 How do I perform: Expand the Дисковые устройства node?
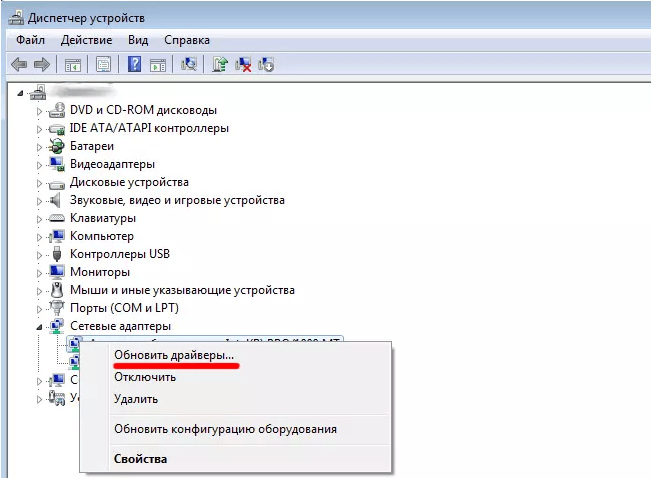[x=39, y=183]
